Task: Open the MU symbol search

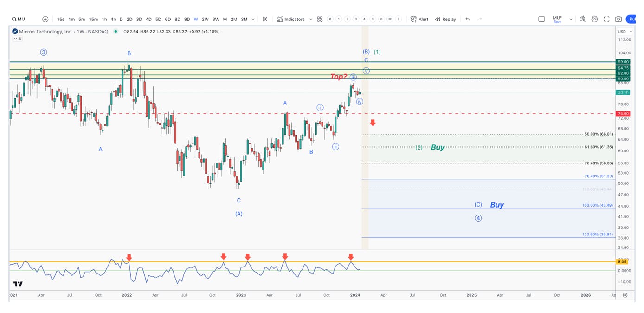Action: tap(19, 19)
